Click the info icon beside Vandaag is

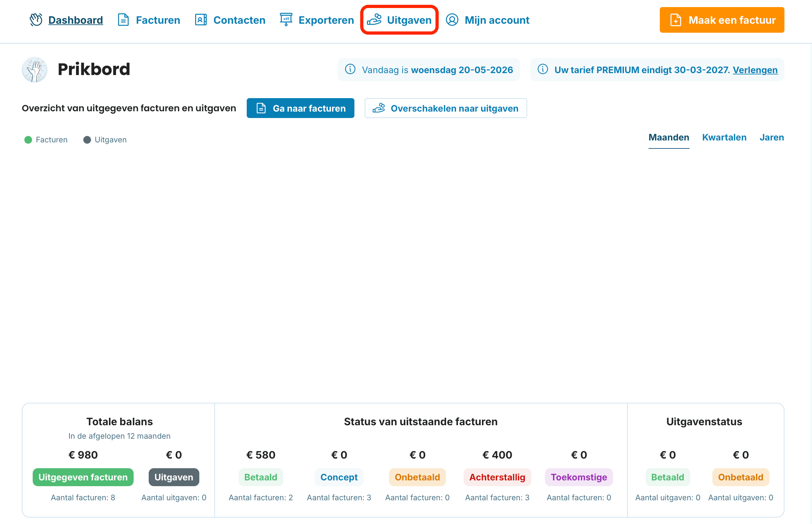click(x=350, y=69)
